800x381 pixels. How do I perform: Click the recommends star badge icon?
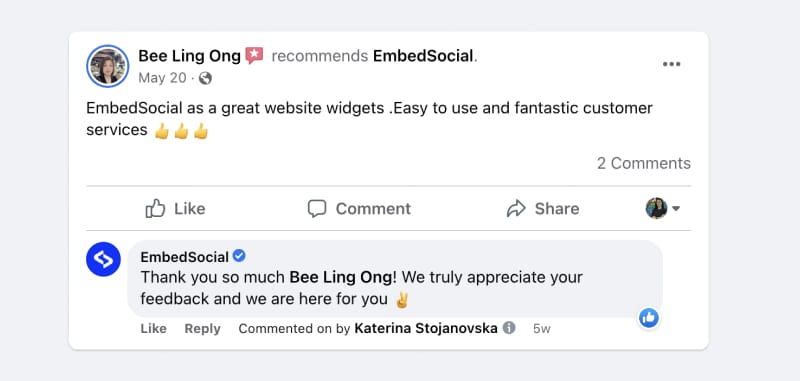[x=254, y=56]
